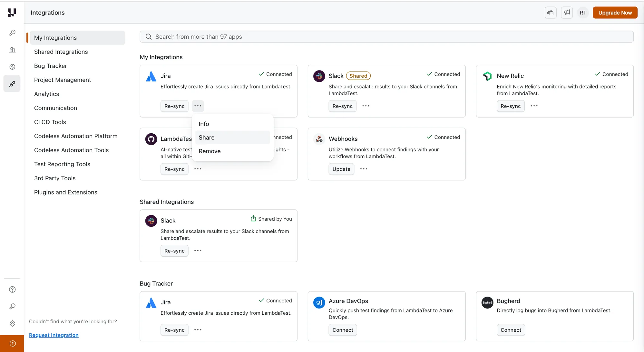Open the Bug Tracker category
Image resolution: width=644 pixels, height=352 pixels.
[x=51, y=66]
